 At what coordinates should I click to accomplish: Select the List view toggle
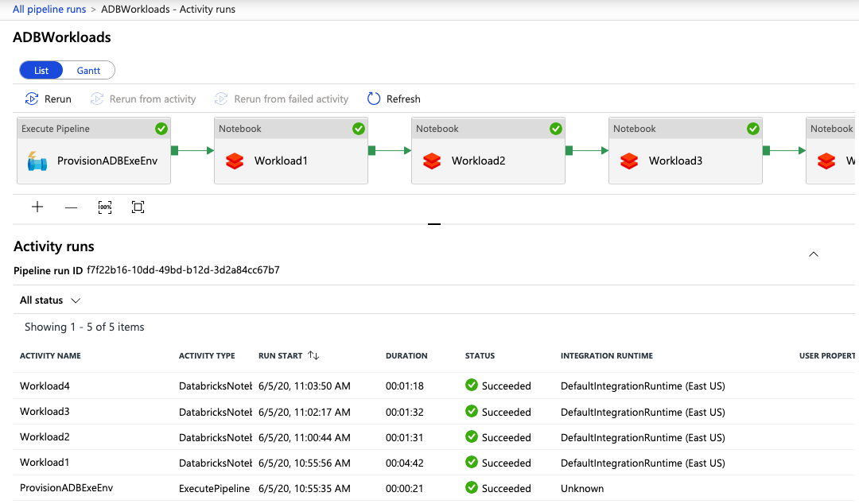click(x=41, y=70)
